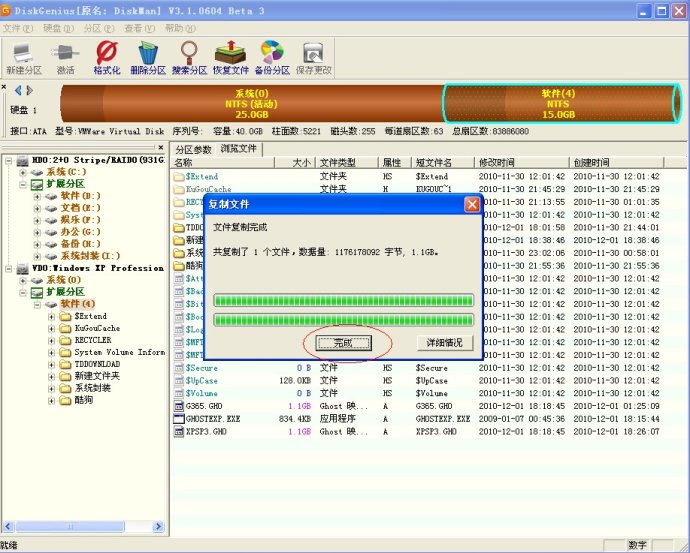This screenshot has height=553, width=690.
Task: Collapse the HD0 disk tree node
Action: point(8,161)
